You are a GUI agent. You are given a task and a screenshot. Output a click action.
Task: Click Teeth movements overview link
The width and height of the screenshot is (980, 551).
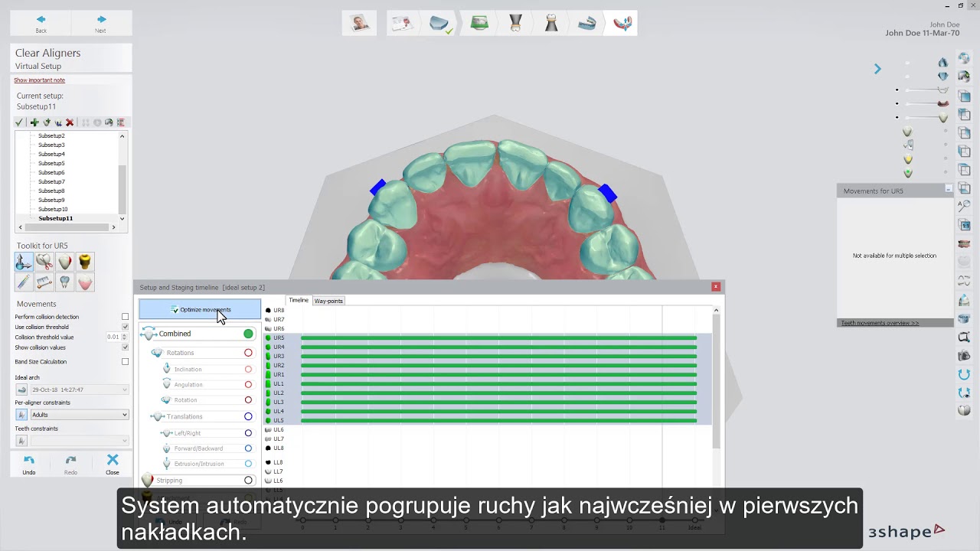[880, 323]
